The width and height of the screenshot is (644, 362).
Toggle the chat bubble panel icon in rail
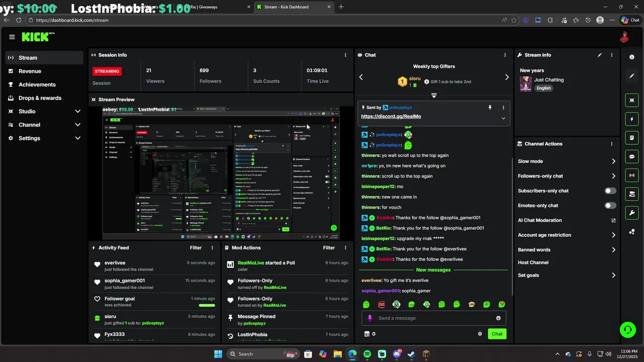(632, 157)
